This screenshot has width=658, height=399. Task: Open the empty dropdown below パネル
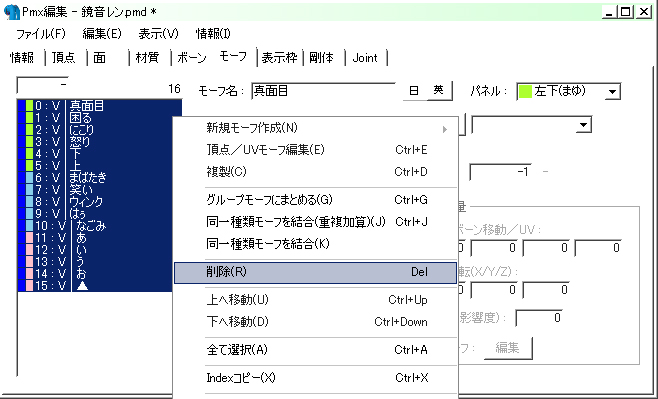[x=531, y=125]
